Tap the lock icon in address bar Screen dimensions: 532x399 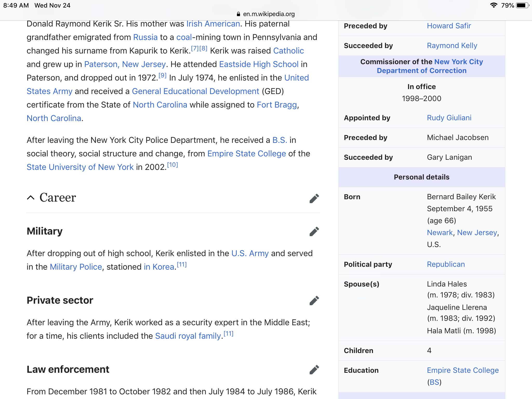(x=238, y=14)
